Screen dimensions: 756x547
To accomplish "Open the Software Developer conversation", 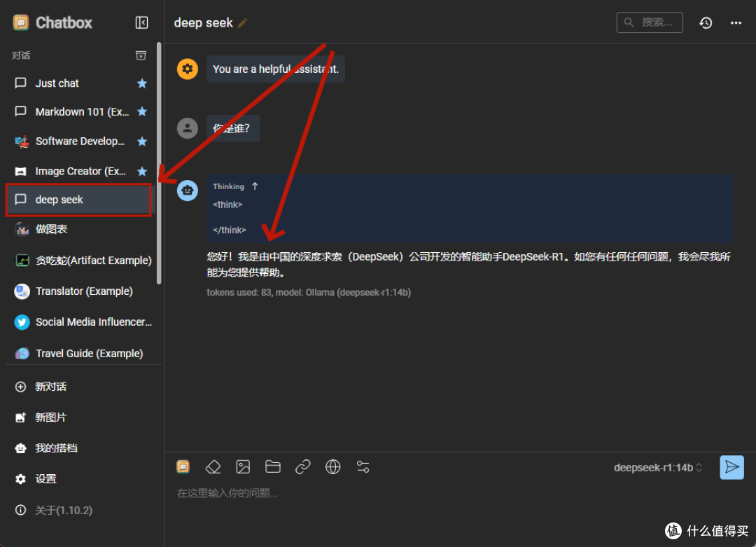I will 81,141.
